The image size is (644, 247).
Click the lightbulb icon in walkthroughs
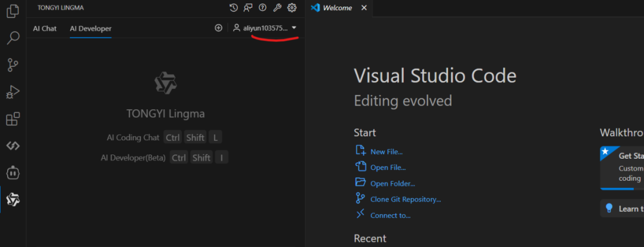click(609, 208)
